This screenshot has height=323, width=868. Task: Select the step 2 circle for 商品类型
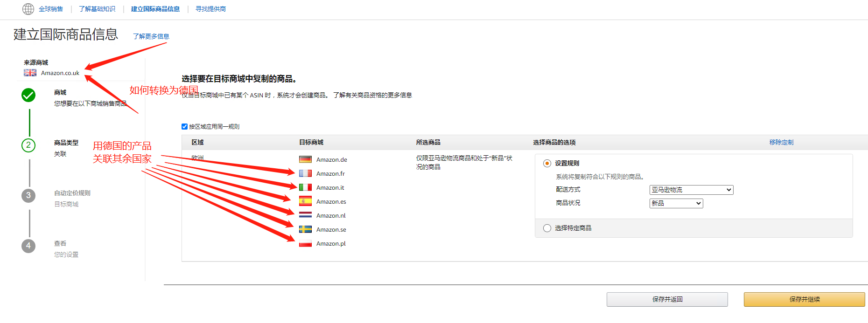[28, 145]
